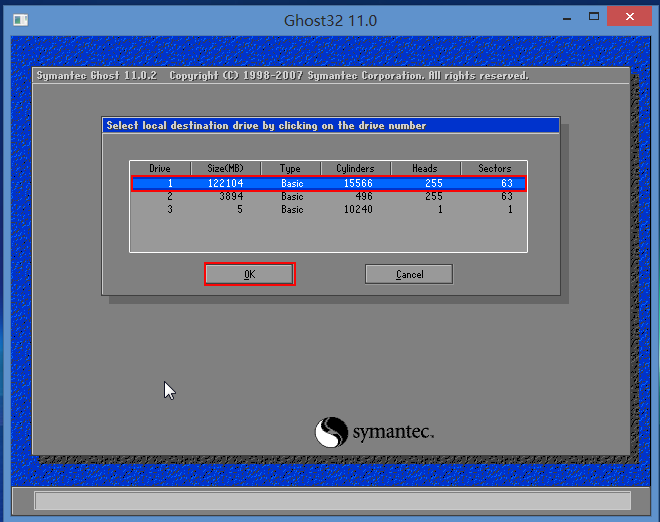Click the Size(MB) column header
The image size is (660, 522).
click(x=226, y=168)
